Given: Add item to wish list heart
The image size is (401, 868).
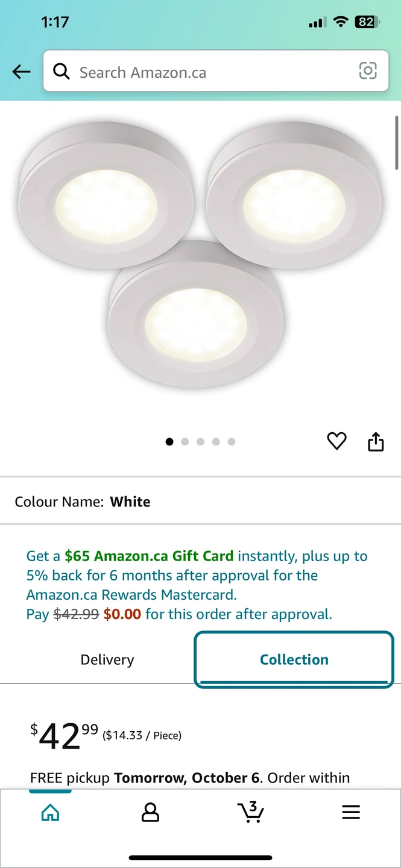Looking at the screenshot, I should tap(336, 441).
